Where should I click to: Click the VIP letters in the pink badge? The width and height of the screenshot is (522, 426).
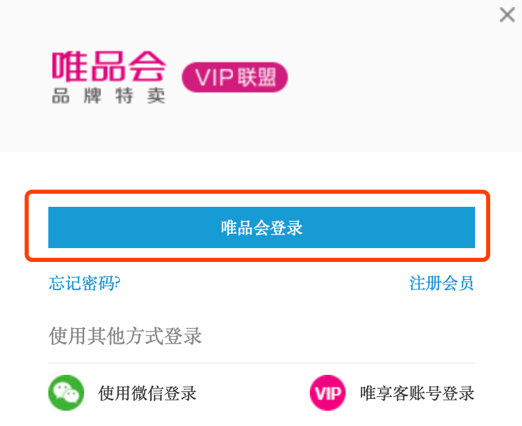click(x=214, y=77)
